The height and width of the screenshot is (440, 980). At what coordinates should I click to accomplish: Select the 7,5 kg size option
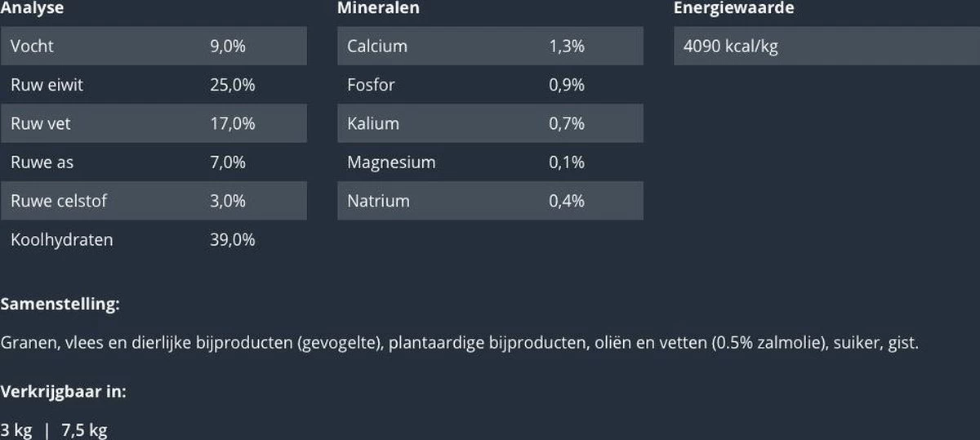pyautogui.click(x=84, y=430)
